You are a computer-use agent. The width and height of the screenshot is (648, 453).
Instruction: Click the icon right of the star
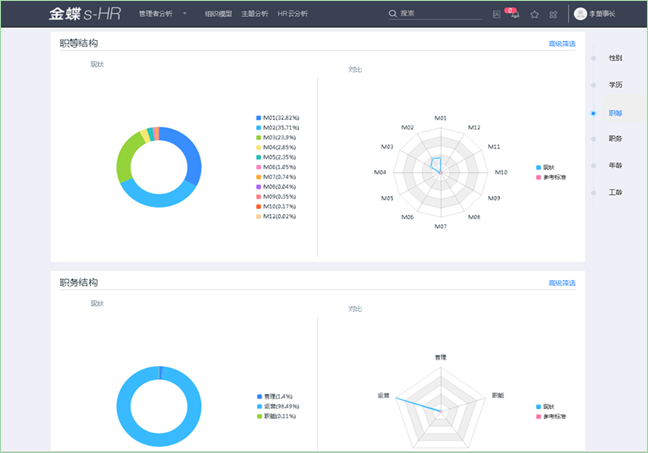click(553, 15)
